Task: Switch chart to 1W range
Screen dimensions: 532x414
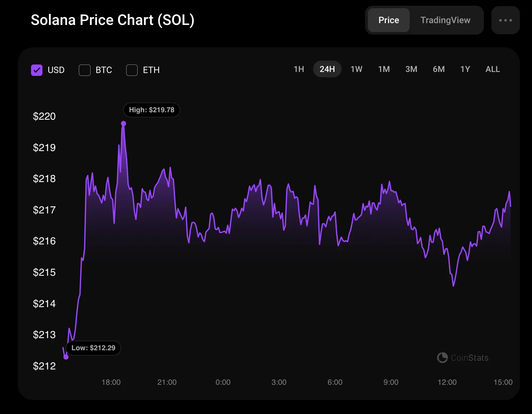Action: click(356, 69)
